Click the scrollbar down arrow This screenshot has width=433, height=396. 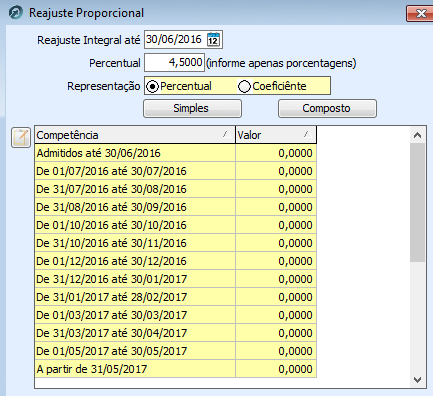pos(417,380)
